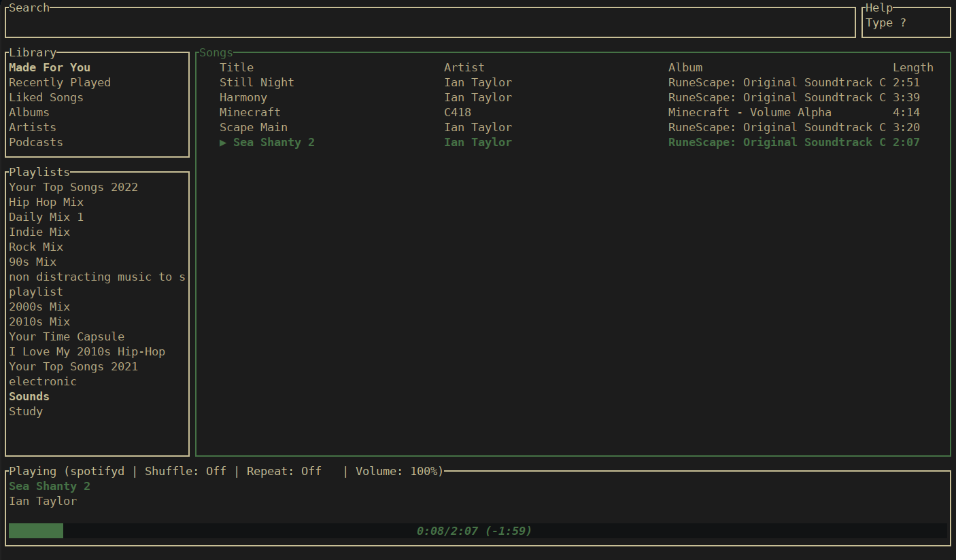Select the Minecraft song by C418
Screen dimensions: 956x560
pos(250,112)
